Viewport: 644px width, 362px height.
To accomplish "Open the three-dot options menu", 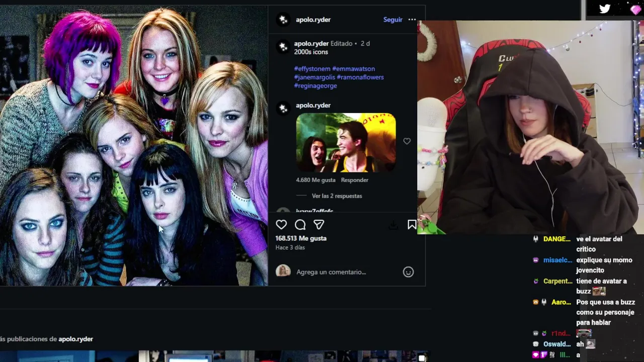I will pos(412,20).
